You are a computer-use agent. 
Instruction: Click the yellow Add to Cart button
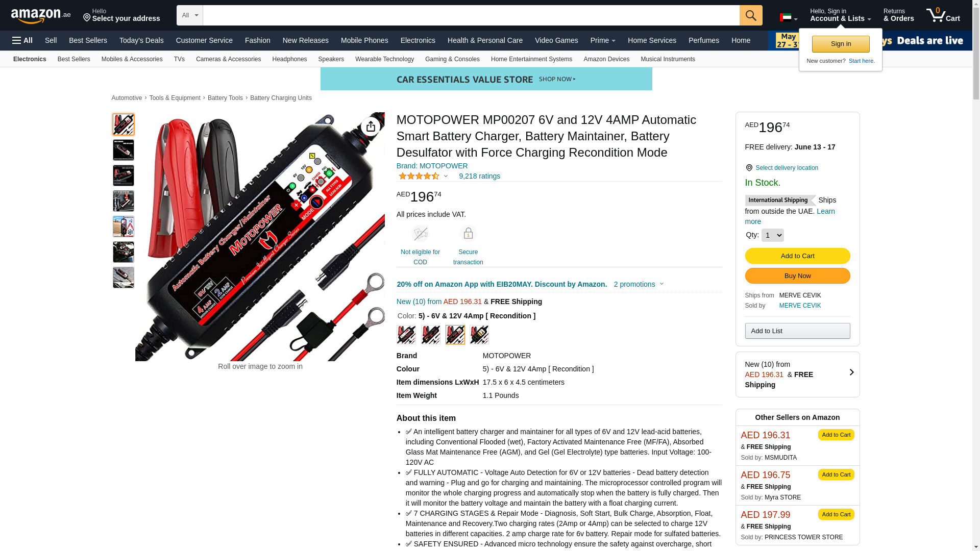tap(797, 256)
